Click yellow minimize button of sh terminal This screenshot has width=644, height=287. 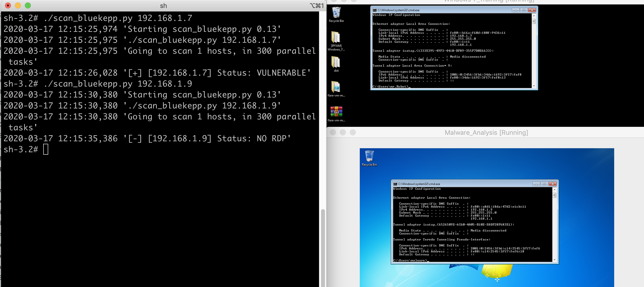18,5
